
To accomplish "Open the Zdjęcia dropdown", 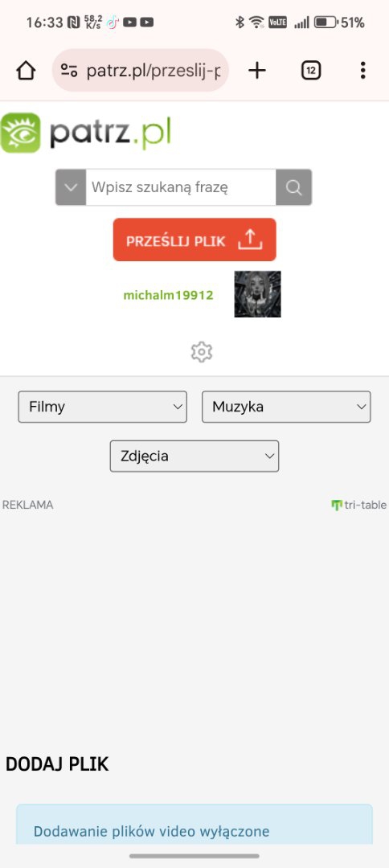I will click(194, 457).
